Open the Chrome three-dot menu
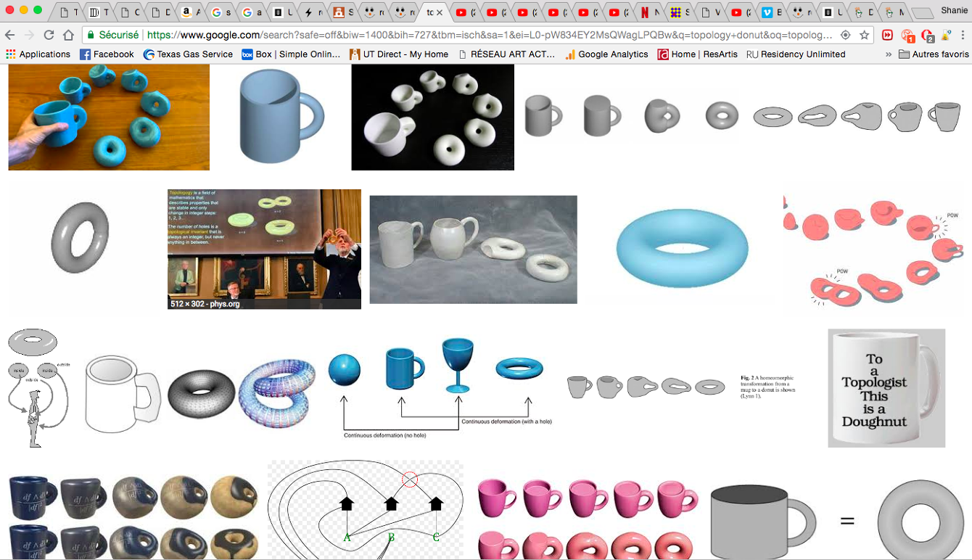The image size is (972, 560). coord(963,34)
